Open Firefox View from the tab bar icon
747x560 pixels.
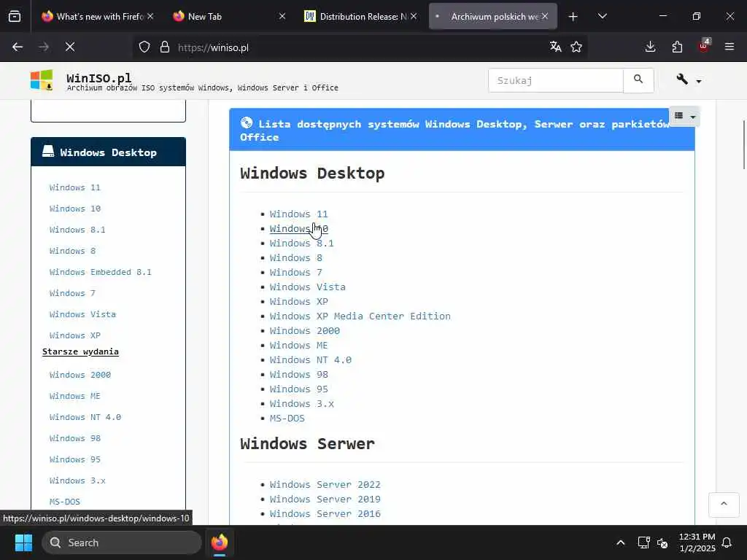click(x=15, y=17)
